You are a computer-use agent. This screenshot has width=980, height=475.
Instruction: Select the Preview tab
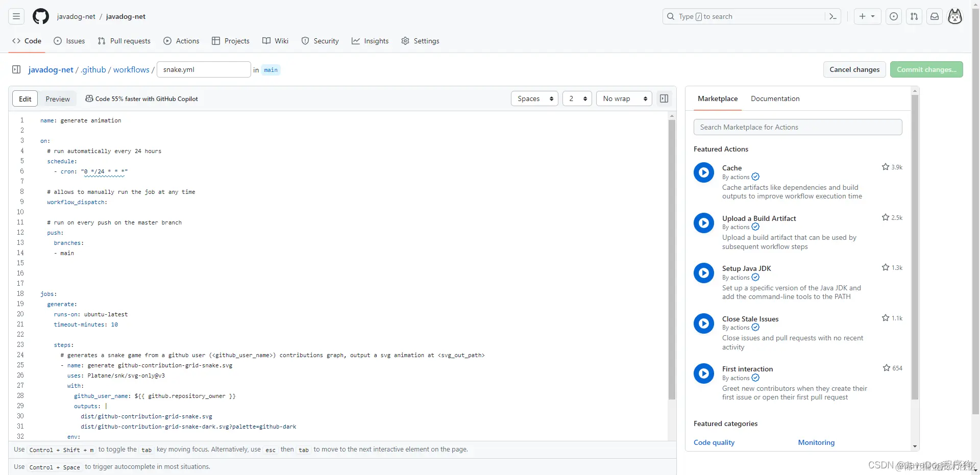pyautogui.click(x=58, y=98)
